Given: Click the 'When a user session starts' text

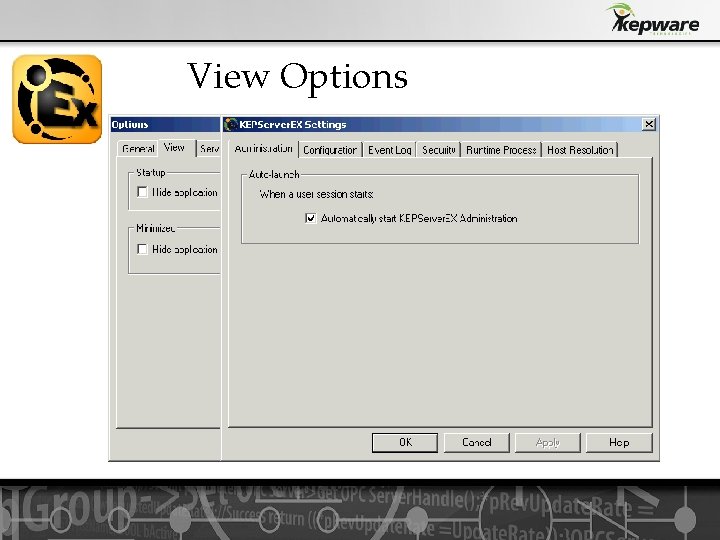Looking at the screenshot, I should pyautogui.click(x=316, y=194).
